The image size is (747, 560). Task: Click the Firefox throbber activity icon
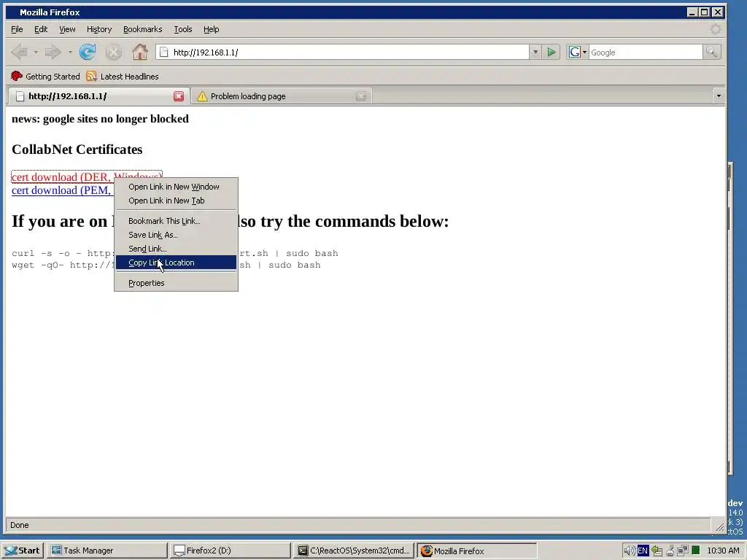click(715, 29)
